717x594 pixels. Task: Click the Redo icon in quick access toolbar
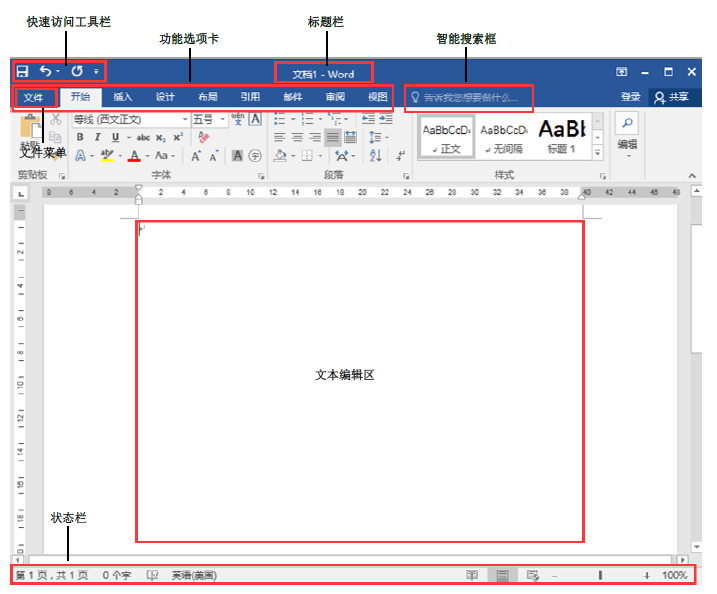[77, 72]
